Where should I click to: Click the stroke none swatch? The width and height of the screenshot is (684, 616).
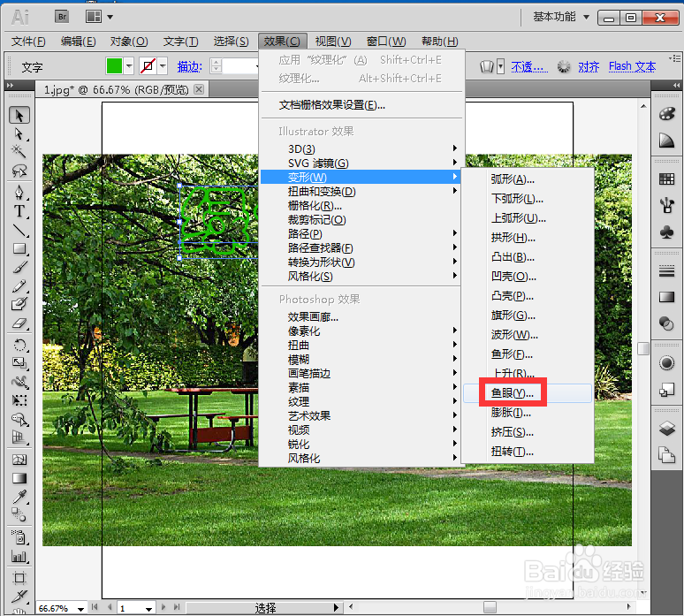(x=148, y=66)
